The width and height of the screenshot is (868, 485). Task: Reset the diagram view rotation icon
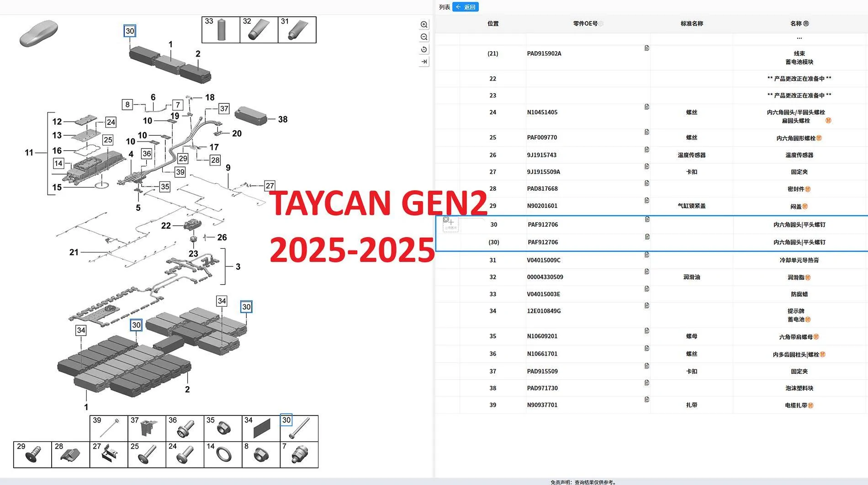pos(424,49)
